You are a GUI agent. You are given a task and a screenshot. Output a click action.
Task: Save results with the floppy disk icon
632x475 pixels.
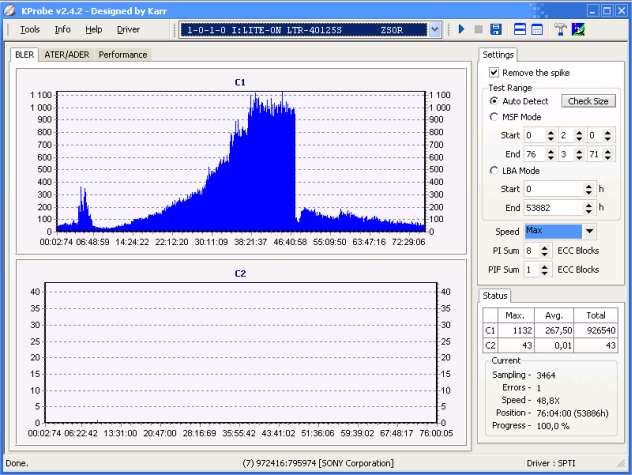click(x=496, y=29)
